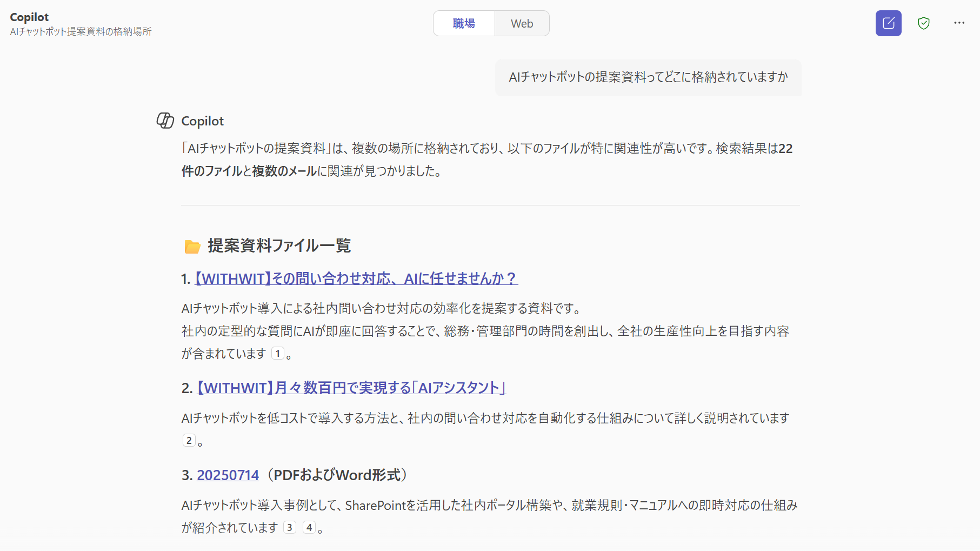The width and height of the screenshot is (980, 551).
Task: Open the link 【WITHWIT】月々数百円で実現する「AIアシスタント」
Action: 351,388
